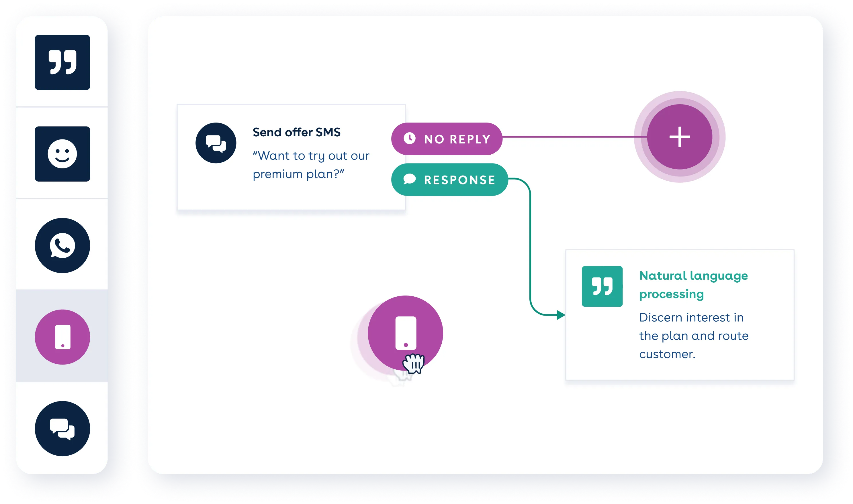
Task: Click the clock icon inside NO REPLY pill
Action: (410, 139)
